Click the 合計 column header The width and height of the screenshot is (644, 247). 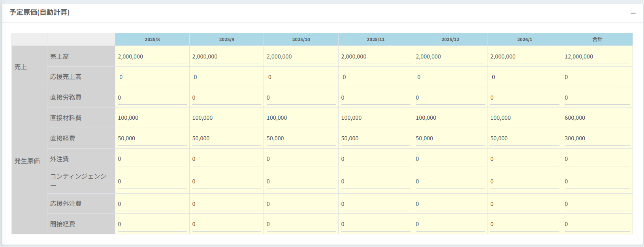597,40
